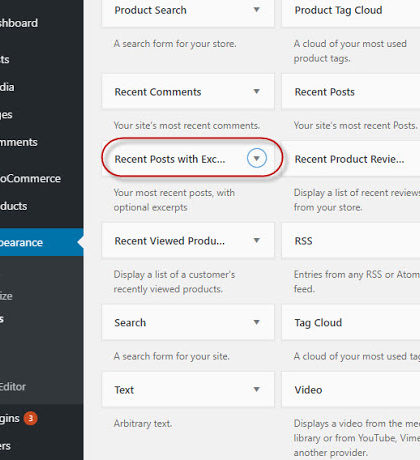
Task: Expand Recent Posts with Excerpts arrow
Action: point(257,158)
